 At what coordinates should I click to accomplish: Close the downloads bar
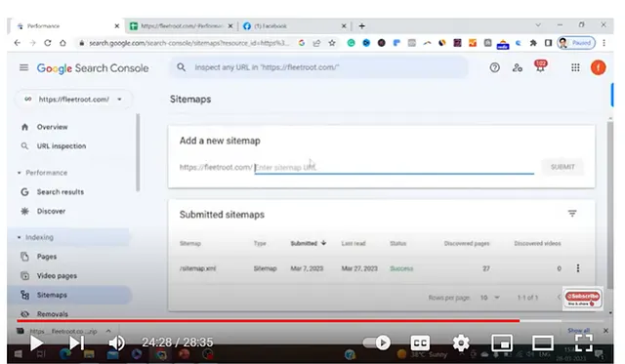point(605,331)
